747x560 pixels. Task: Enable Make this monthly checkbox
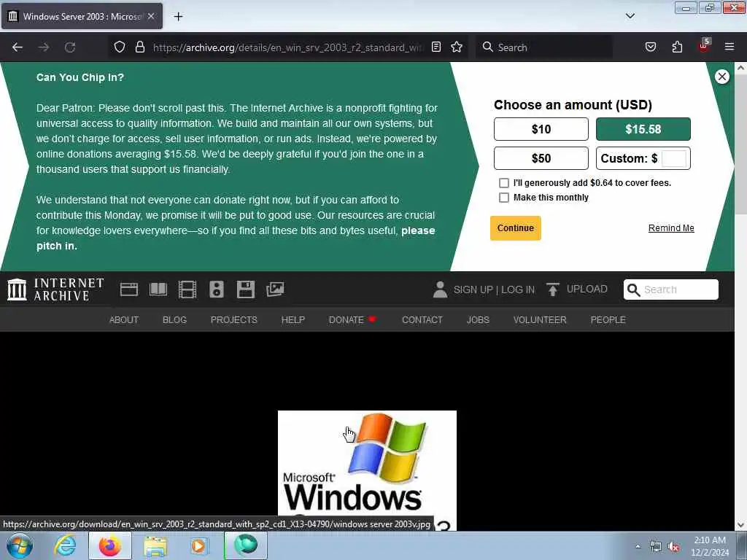click(x=503, y=198)
